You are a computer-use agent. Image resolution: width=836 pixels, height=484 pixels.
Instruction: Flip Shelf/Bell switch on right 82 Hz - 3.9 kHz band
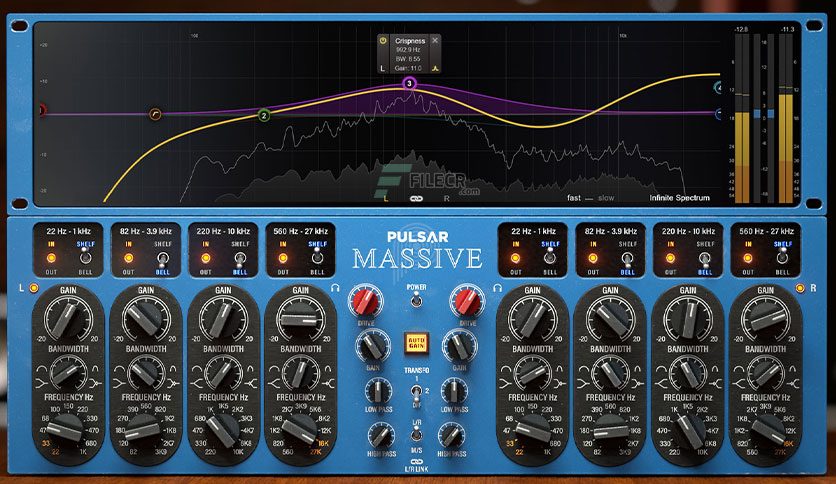[x=628, y=259]
